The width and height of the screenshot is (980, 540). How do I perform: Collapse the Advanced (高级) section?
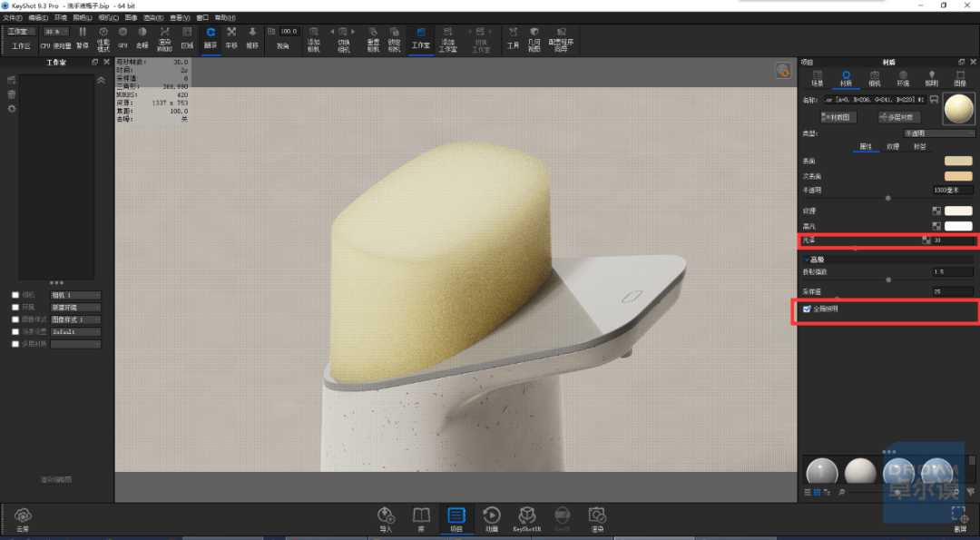pyautogui.click(x=807, y=260)
